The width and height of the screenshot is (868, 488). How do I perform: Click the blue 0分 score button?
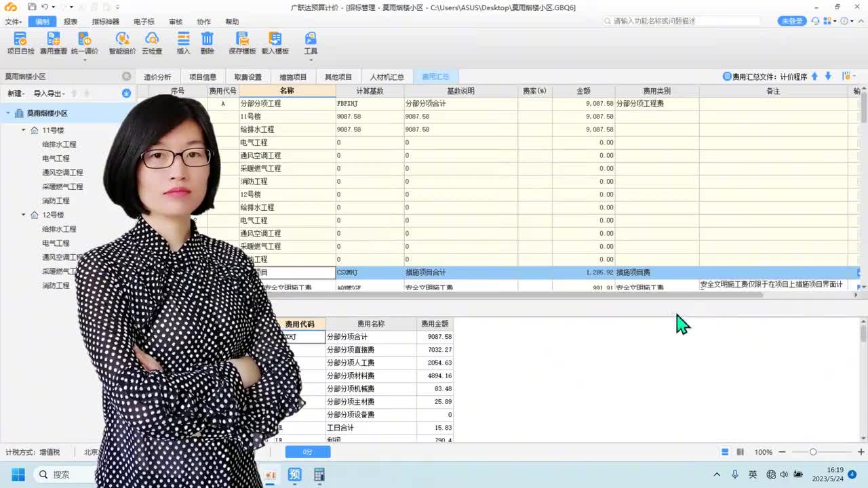[308, 452]
